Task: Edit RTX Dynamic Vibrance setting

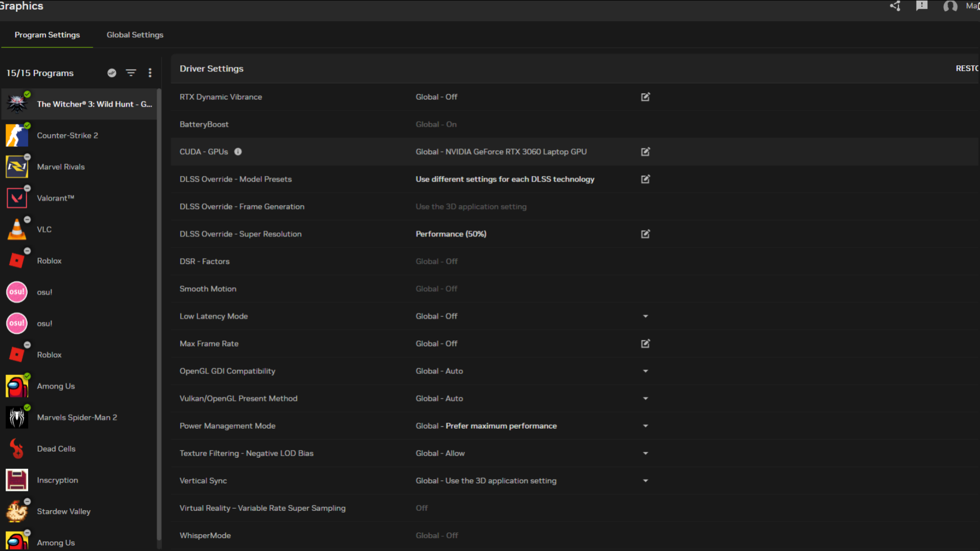Action: pos(645,97)
